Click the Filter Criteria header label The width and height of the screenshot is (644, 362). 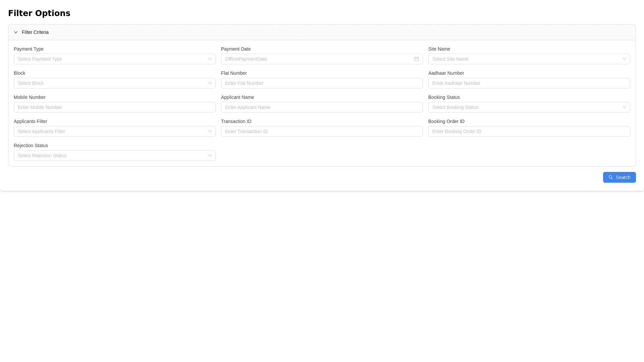click(35, 32)
